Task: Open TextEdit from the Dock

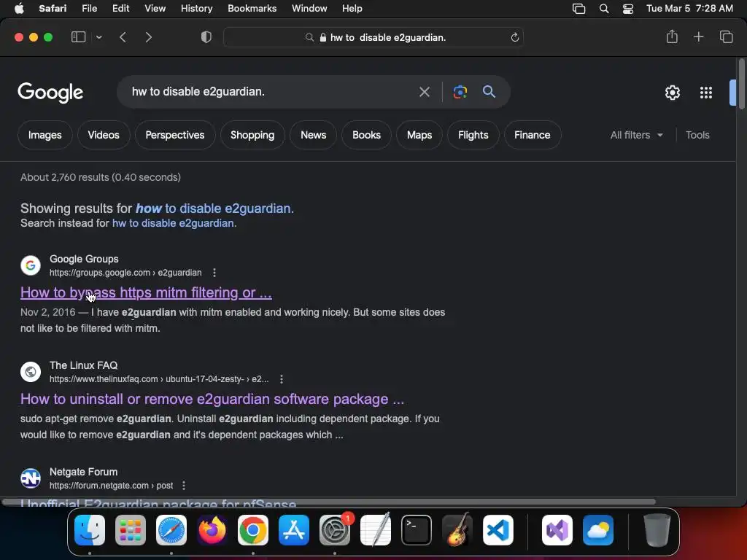Action: [376, 530]
